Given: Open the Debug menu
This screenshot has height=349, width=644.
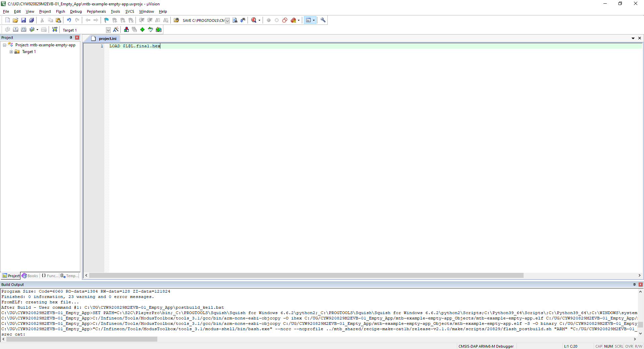Looking at the screenshot, I should [x=76, y=11].
